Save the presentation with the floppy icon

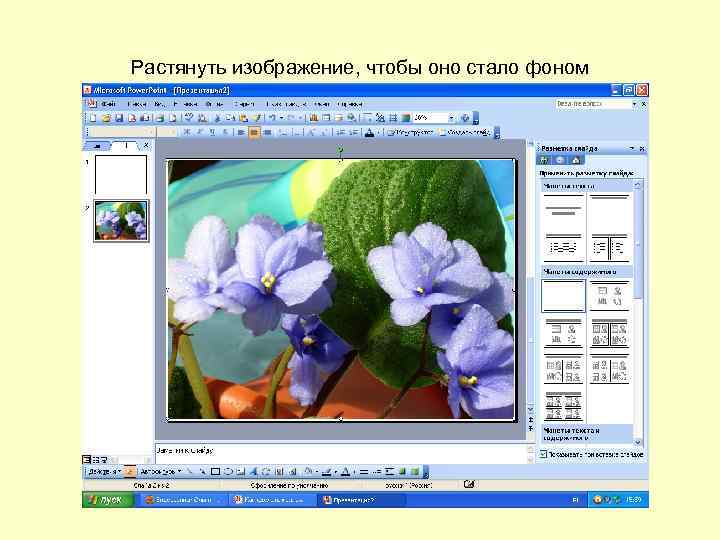[119, 118]
